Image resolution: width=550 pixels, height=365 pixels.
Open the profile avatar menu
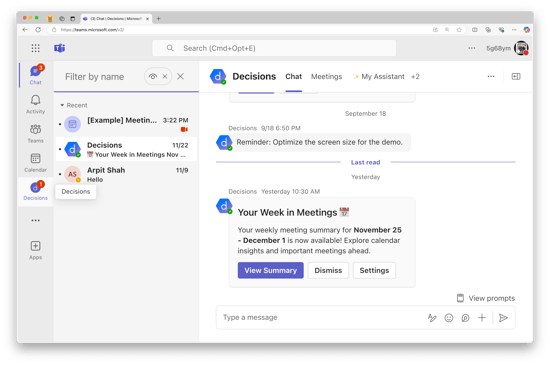click(521, 48)
